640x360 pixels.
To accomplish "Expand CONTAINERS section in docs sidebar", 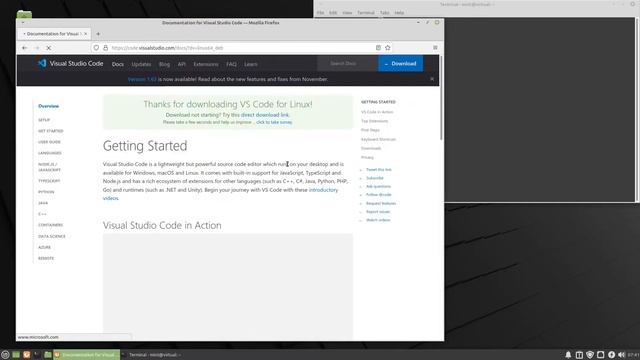I will point(51,225).
